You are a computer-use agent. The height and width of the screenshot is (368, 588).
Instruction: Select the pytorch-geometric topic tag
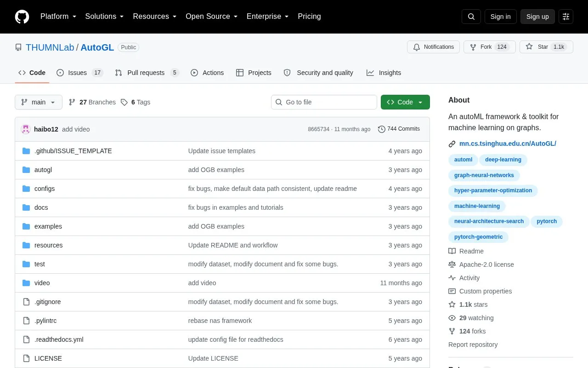point(478,237)
